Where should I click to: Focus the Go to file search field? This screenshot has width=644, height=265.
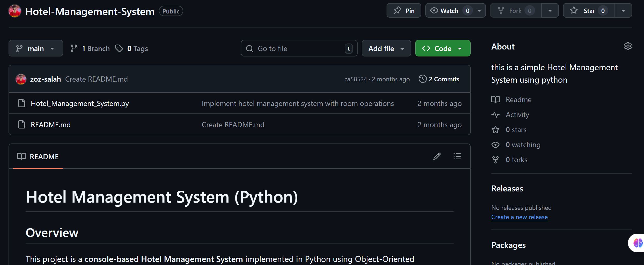pos(299,48)
